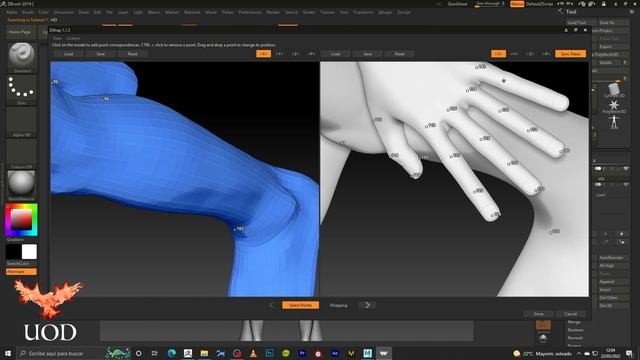Open After Effects from the taskbar
640x360 pixels.
coord(335,353)
